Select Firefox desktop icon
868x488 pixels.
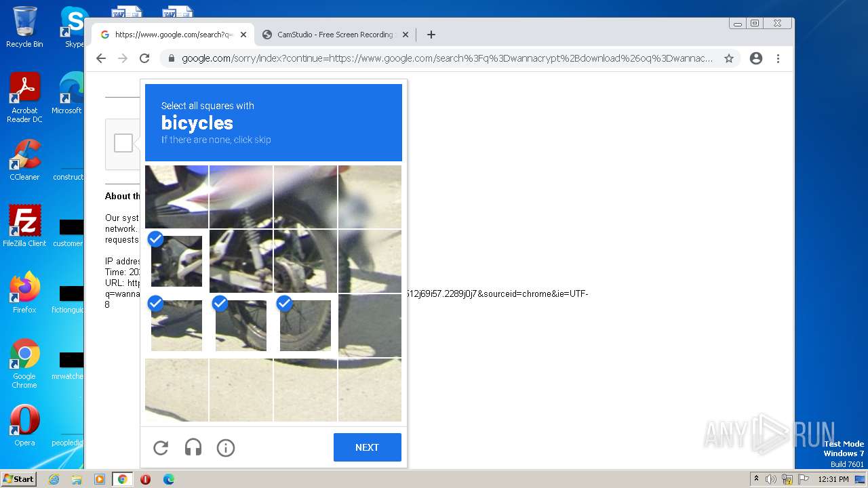[x=24, y=293]
